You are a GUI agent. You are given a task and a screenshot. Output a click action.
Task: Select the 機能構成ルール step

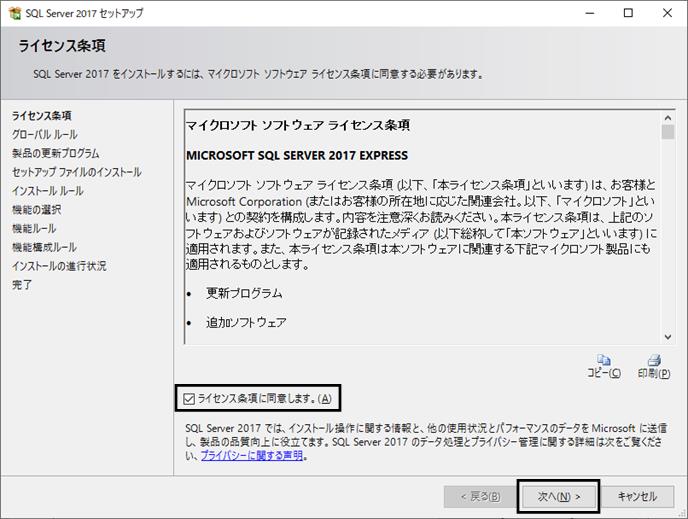pyautogui.click(x=44, y=247)
